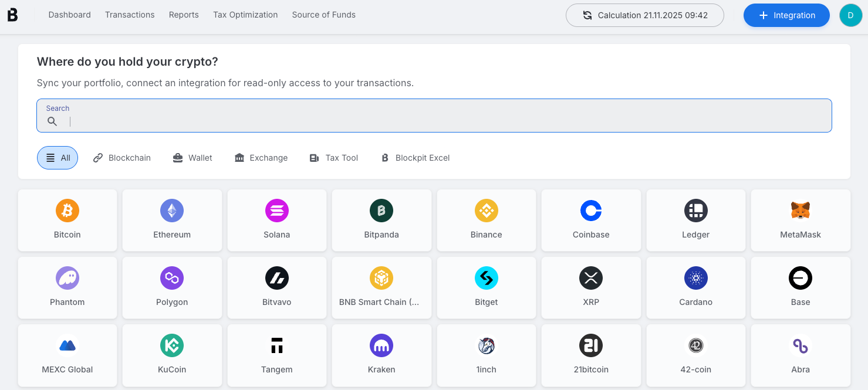The height and width of the screenshot is (390, 868).
Task: Click the Calculation 21.11.2025 09:42 button
Action: 645,15
